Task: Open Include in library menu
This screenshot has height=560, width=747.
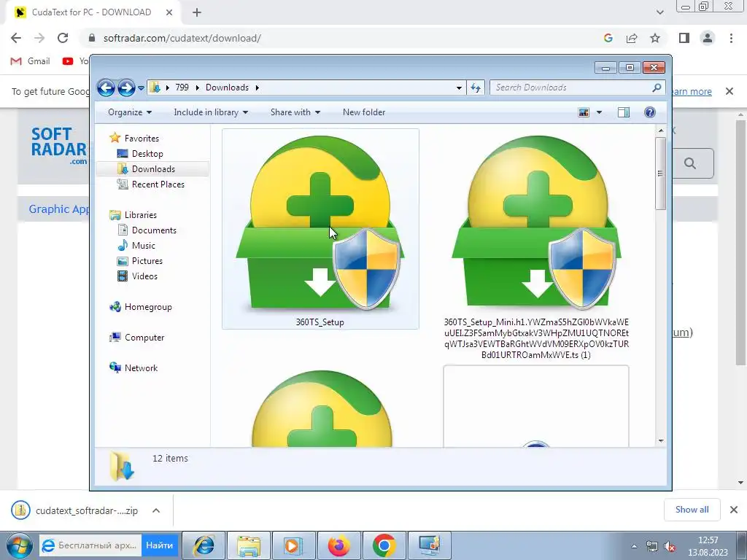Action: click(x=211, y=112)
